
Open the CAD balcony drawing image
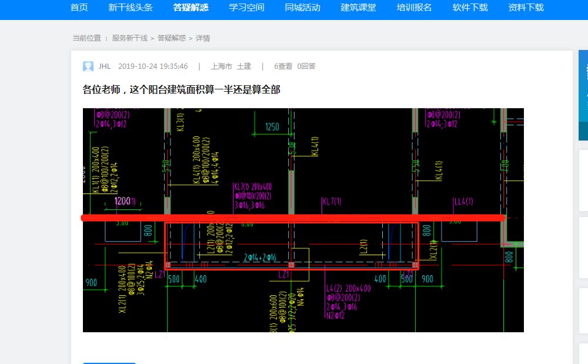tap(303, 220)
